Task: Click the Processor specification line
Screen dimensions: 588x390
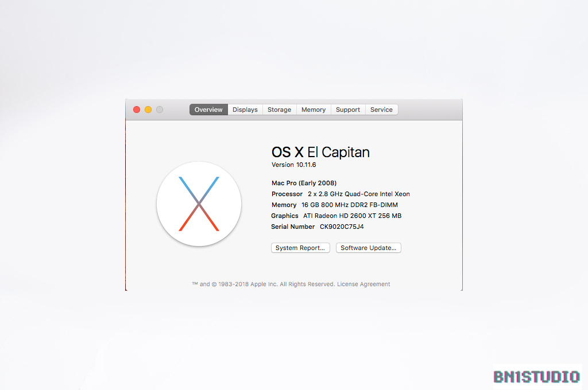Action: coord(341,194)
